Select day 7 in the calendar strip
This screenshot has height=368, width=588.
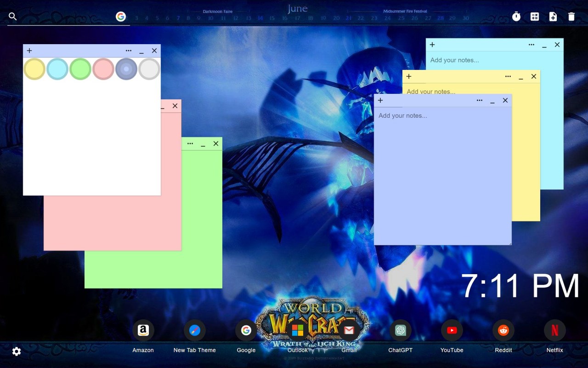[x=178, y=18]
